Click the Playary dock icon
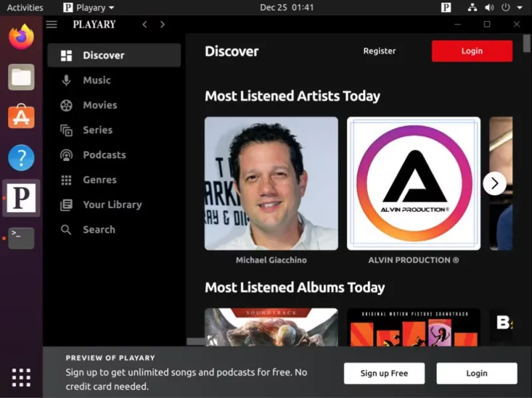 pyautogui.click(x=21, y=198)
